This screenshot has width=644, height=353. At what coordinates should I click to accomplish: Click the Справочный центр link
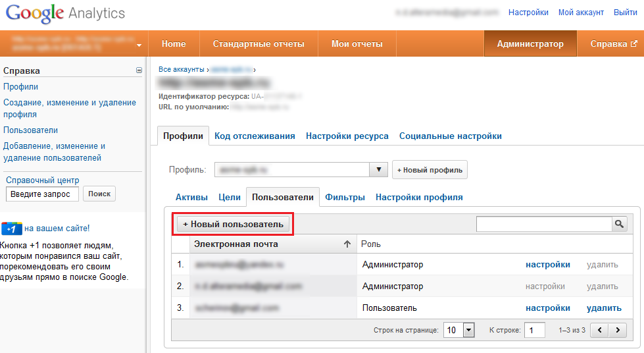pos(42,180)
